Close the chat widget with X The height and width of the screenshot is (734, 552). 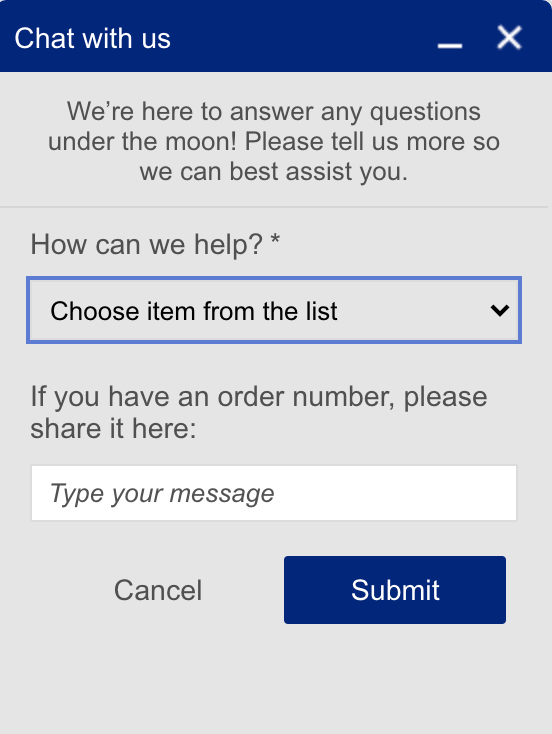coord(509,37)
